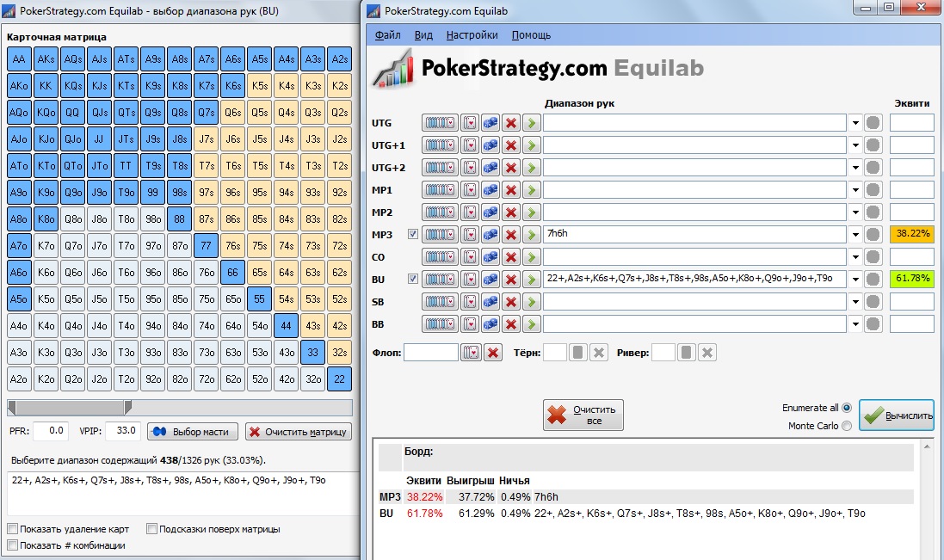Click the BU hand range text field

pos(694,279)
